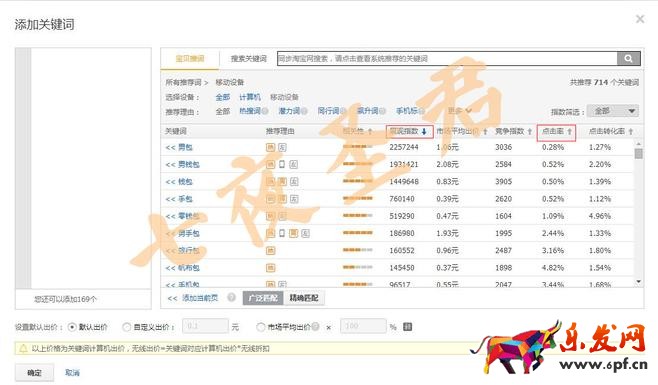658x385 pixels.
Task: Expand the 更多 recommendation reasons
Action: click(x=460, y=111)
